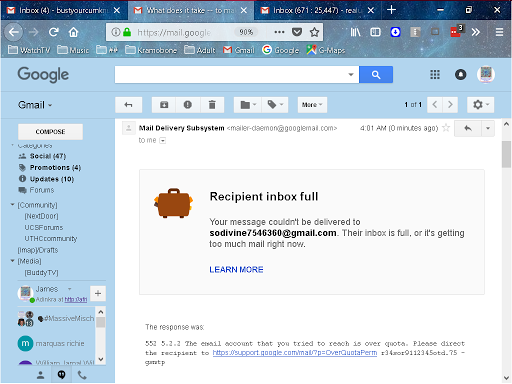This screenshot has width=512, height=384.
Task: Open Google notifications bell
Action: click(x=461, y=75)
